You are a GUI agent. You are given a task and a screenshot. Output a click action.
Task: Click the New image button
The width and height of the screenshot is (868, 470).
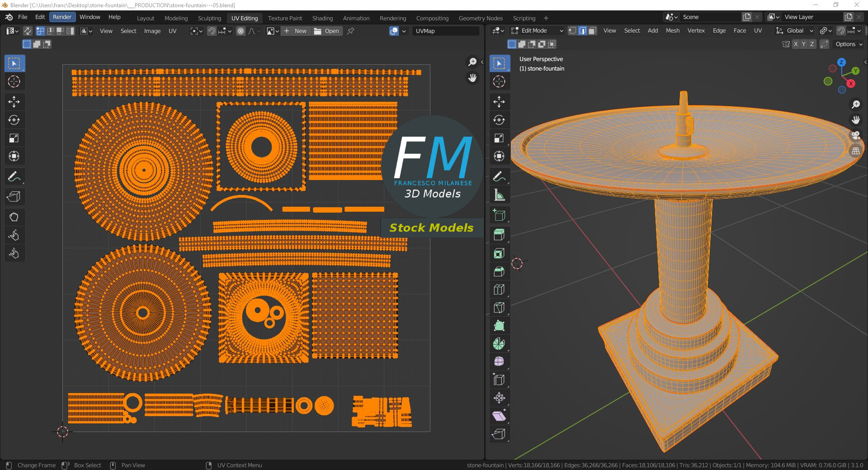click(x=296, y=31)
